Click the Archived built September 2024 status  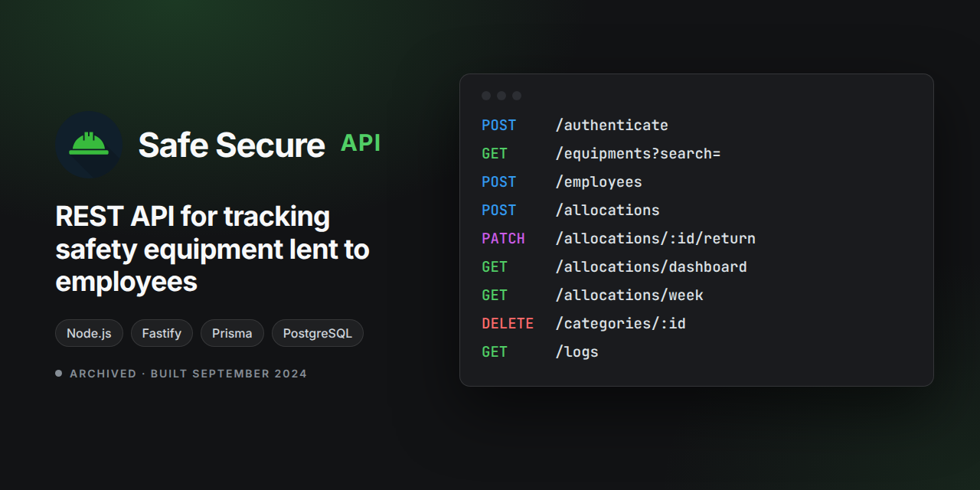pyautogui.click(x=181, y=374)
